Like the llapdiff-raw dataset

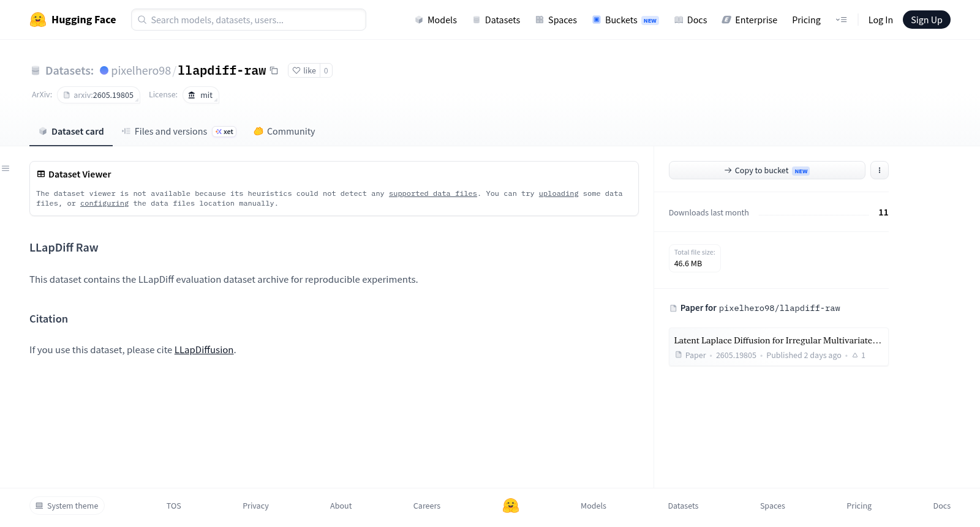pyautogui.click(x=304, y=70)
